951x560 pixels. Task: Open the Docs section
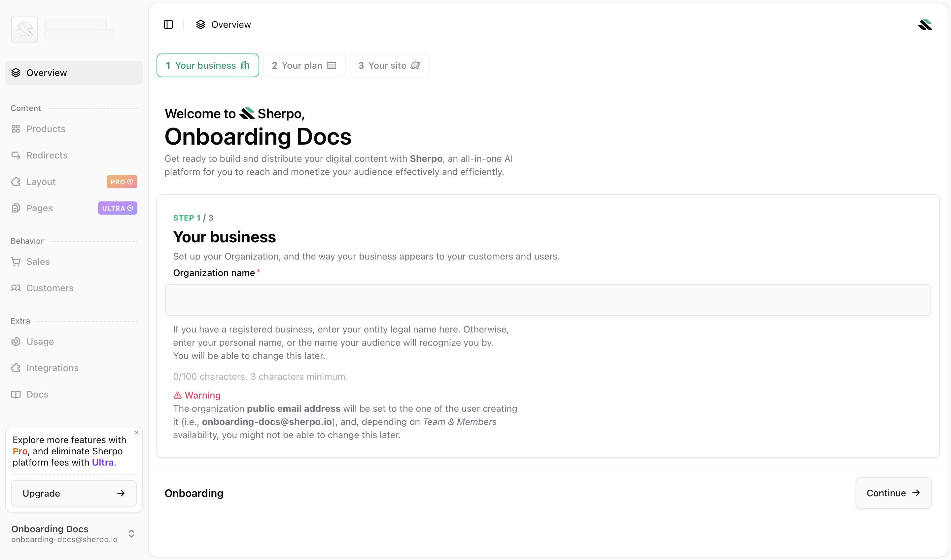pos(37,394)
